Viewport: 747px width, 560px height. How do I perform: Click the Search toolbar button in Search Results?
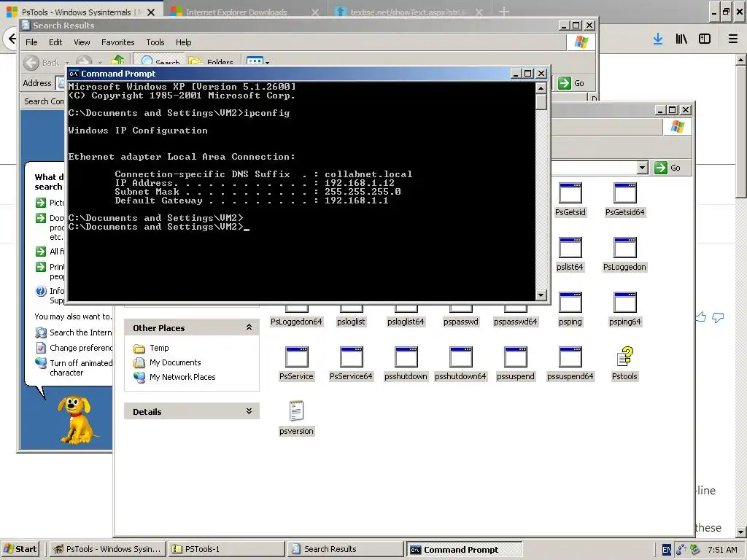[x=161, y=61]
